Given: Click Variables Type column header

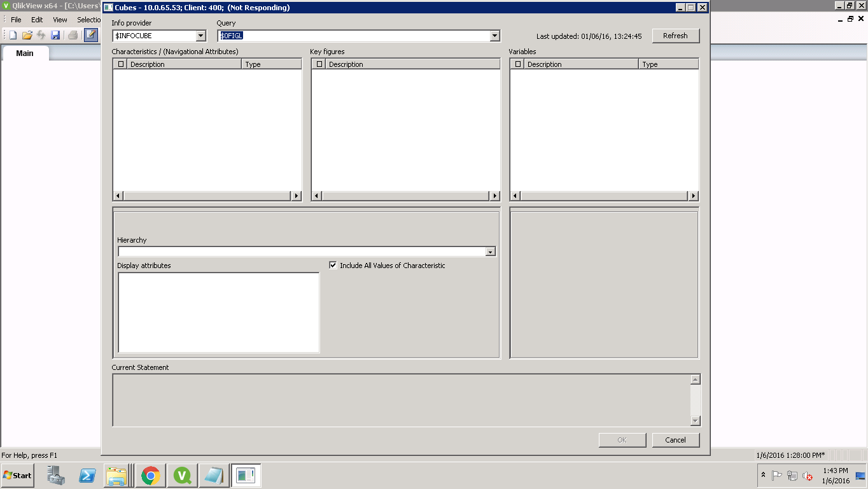Looking at the screenshot, I should (669, 64).
